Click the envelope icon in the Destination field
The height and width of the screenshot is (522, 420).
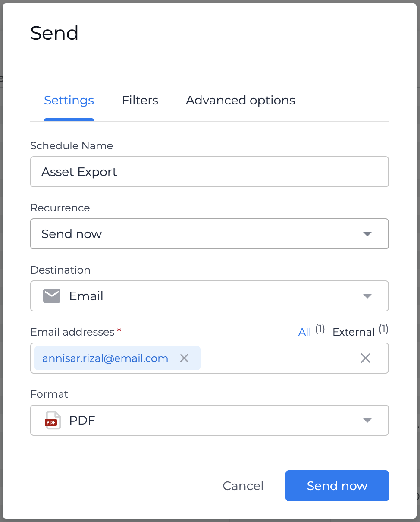tap(52, 296)
